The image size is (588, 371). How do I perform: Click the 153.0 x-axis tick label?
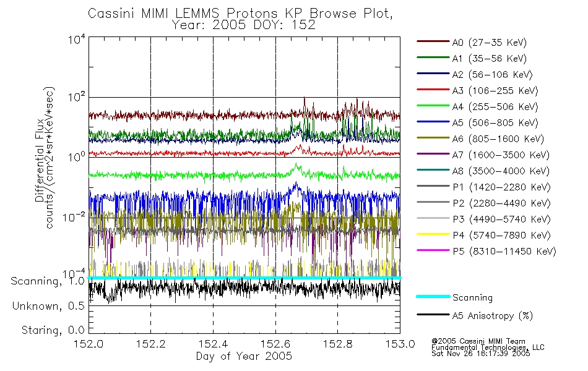(x=400, y=344)
